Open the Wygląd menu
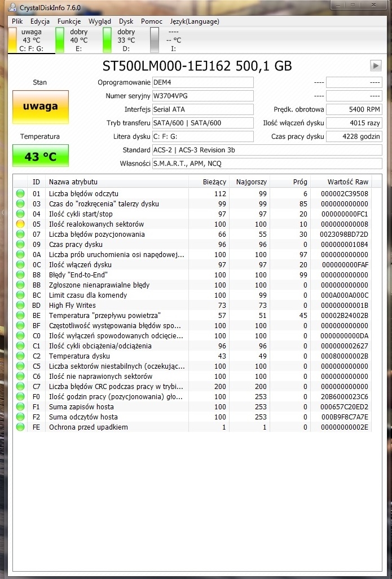Screen dimensions: 392x579 (100, 21)
